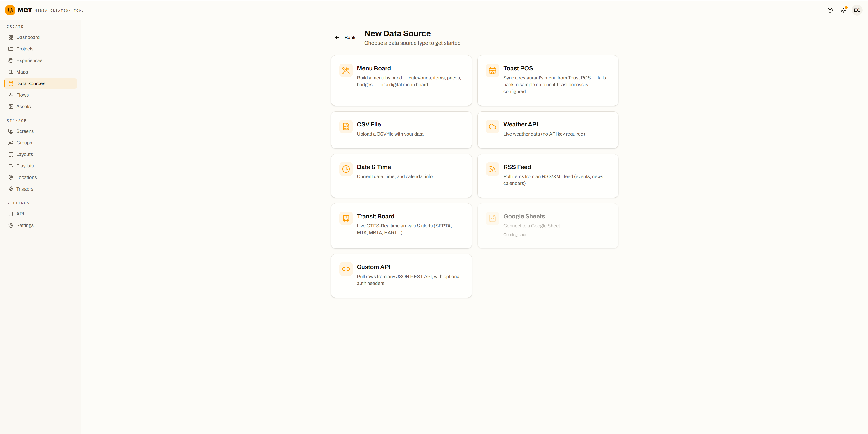Click the Custom API link icon
The width and height of the screenshot is (868, 434).
[346, 269]
